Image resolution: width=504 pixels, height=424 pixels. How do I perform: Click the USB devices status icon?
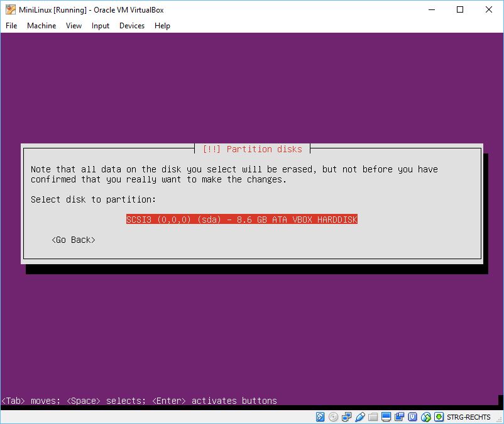point(359,417)
